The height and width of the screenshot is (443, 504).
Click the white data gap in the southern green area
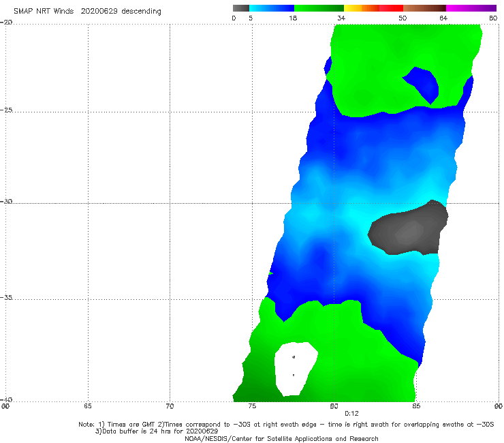click(295, 369)
